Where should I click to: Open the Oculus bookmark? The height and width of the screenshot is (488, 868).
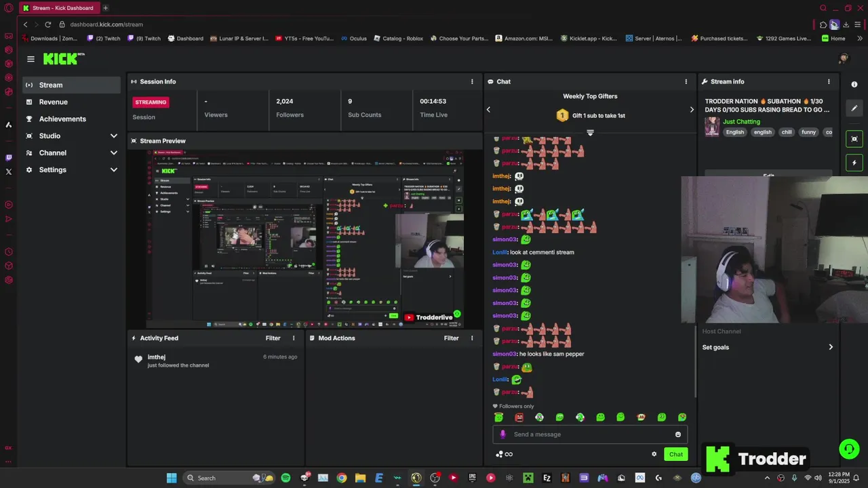pos(353,39)
